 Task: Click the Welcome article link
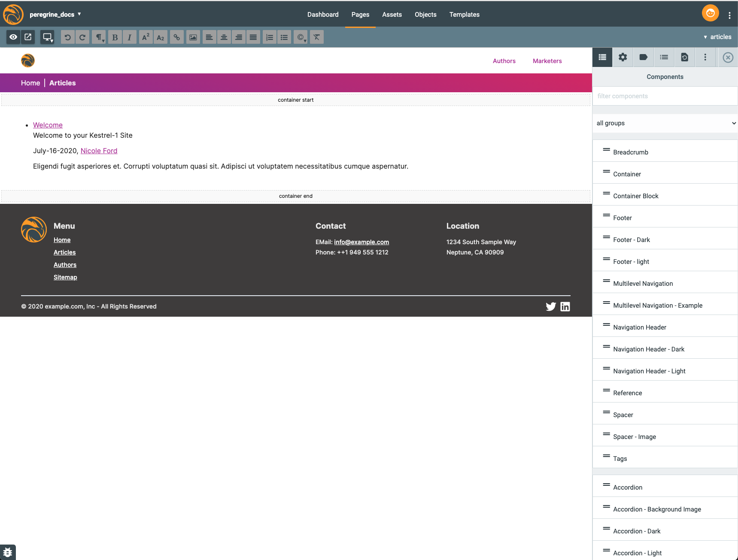coord(48,125)
